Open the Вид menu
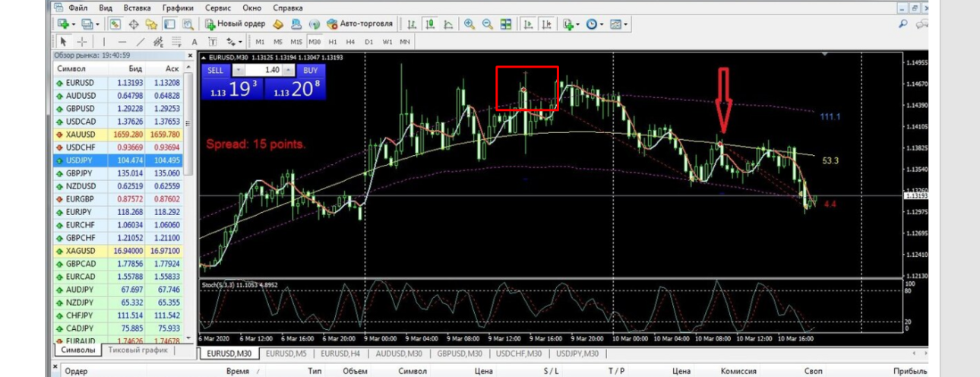 (x=106, y=8)
